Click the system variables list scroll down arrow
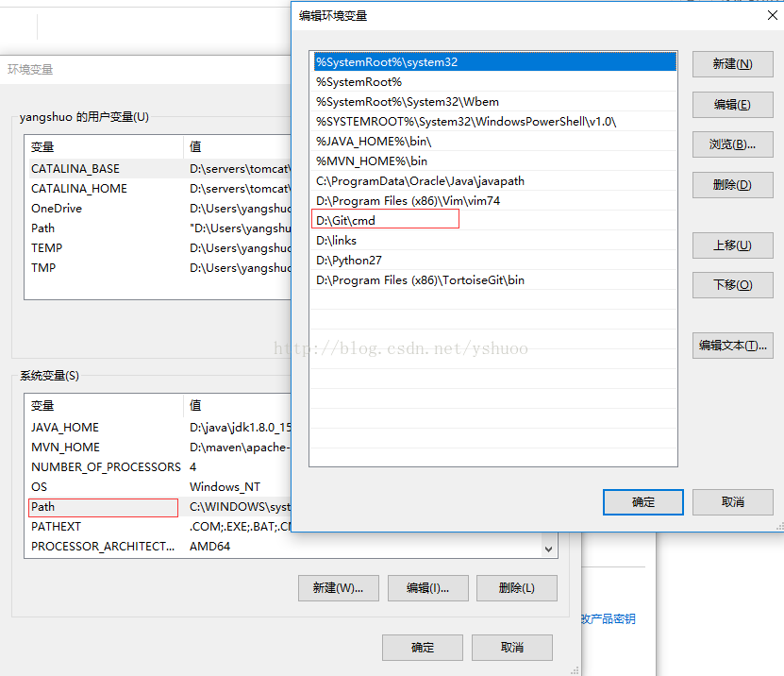The width and height of the screenshot is (784, 676). [548, 549]
